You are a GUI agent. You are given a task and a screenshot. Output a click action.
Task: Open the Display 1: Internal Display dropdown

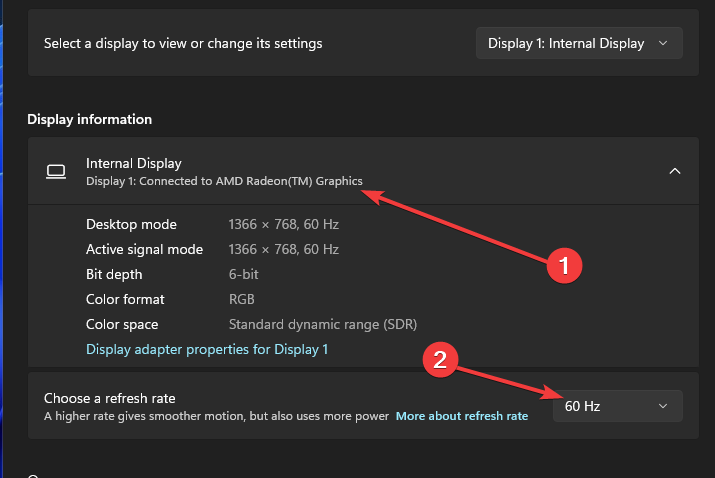[x=579, y=43]
